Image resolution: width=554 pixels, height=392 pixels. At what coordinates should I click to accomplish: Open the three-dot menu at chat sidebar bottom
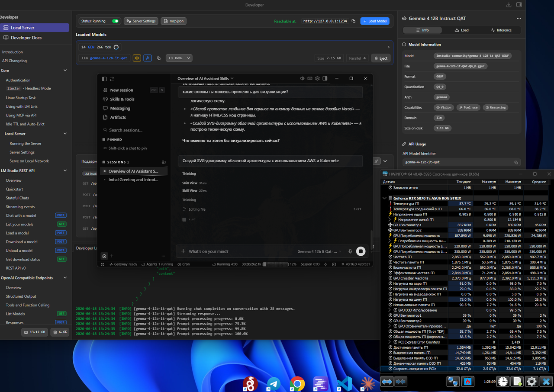pos(163,256)
